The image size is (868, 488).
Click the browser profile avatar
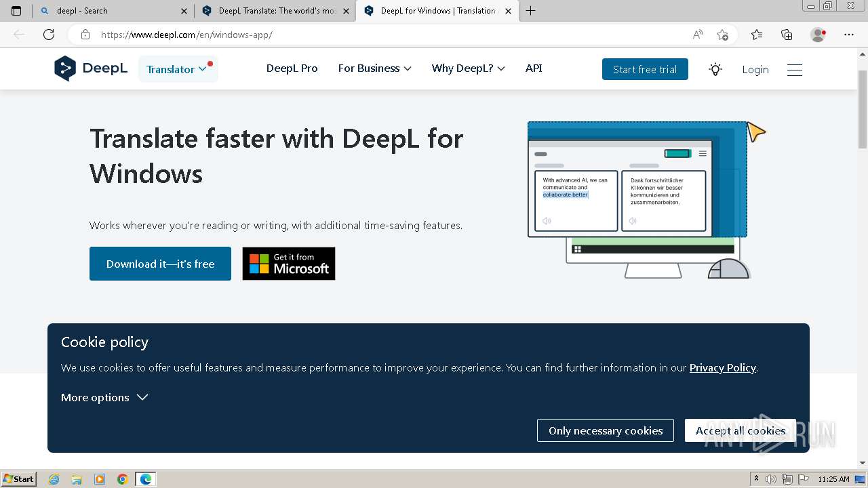[x=818, y=35]
